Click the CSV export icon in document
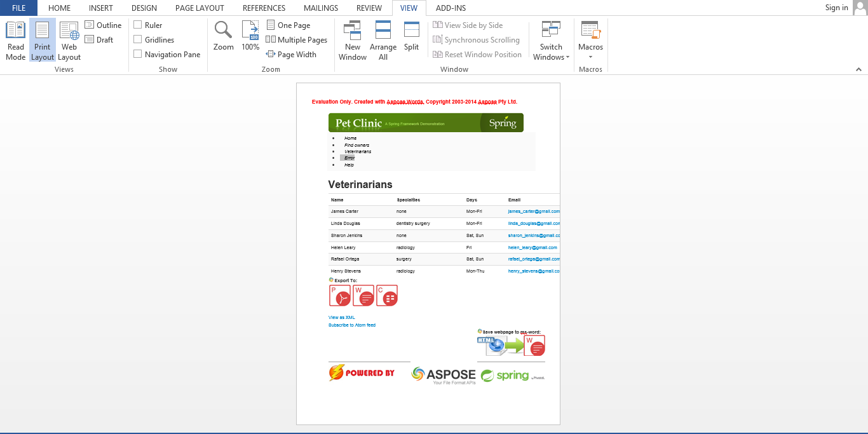The image size is (868, 434). 387,295
